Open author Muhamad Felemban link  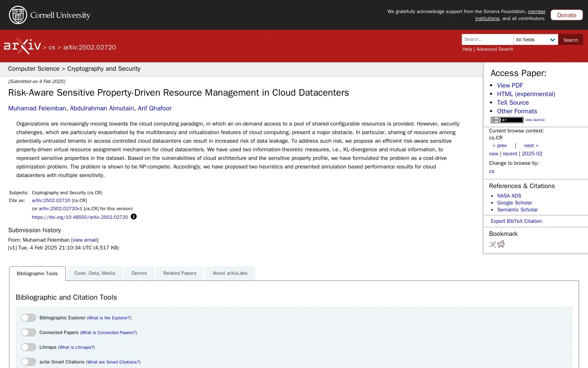pos(37,108)
